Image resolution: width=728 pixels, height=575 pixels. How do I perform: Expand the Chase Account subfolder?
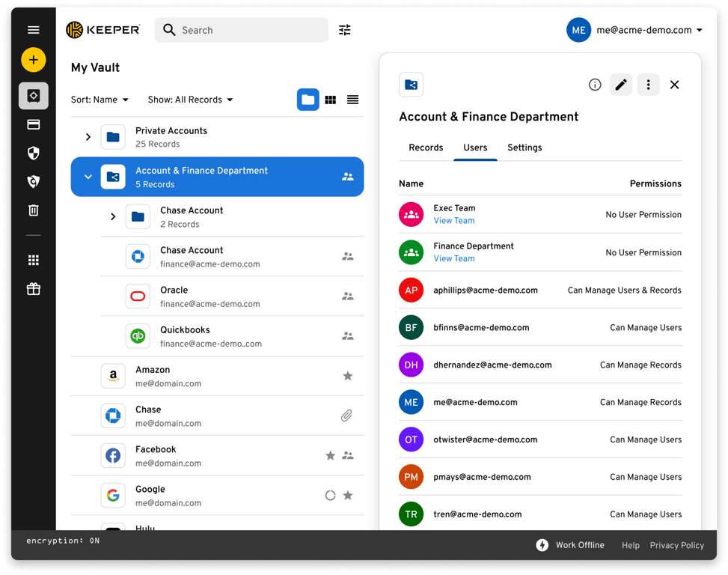[x=113, y=216]
